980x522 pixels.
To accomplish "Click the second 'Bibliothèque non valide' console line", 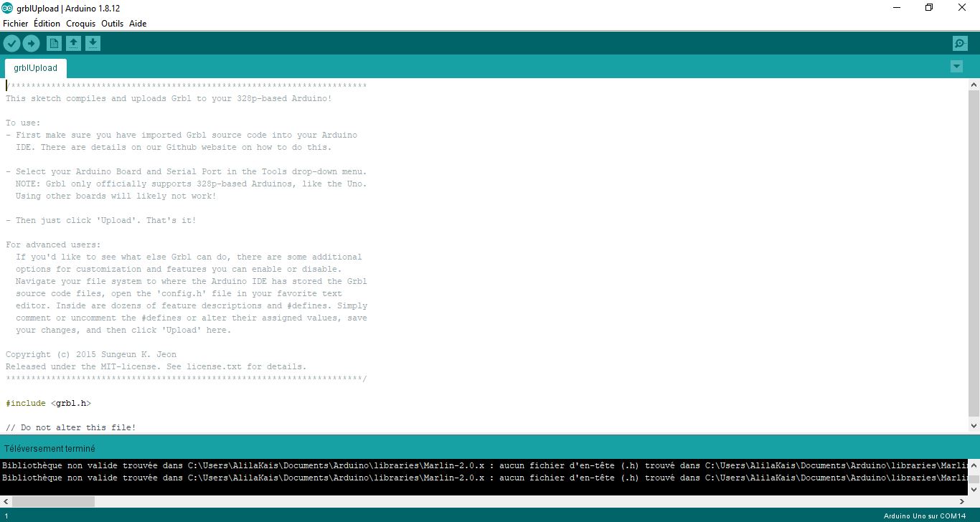I will point(484,478).
